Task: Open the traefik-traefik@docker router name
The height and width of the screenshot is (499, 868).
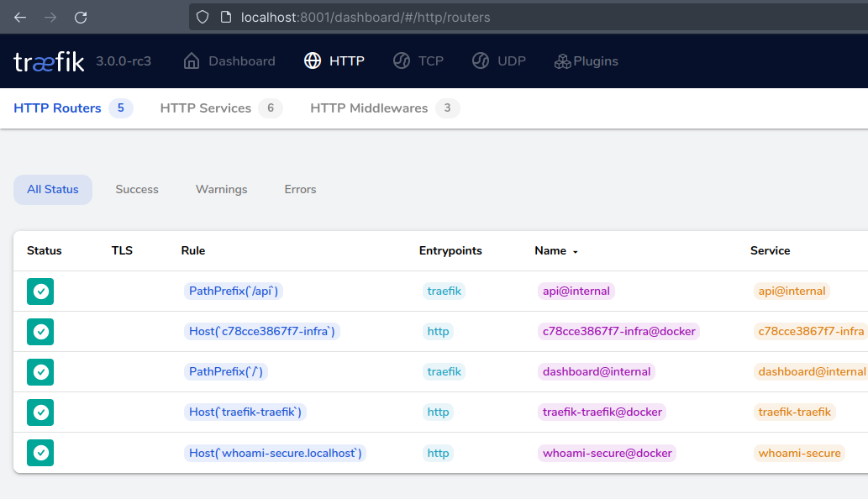Action: (x=602, y=412)
